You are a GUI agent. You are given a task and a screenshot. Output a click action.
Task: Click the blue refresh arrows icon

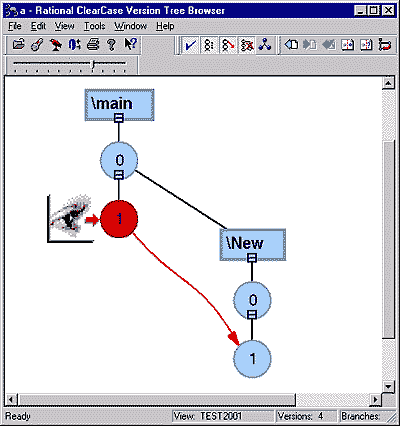(x=74, y=44)
